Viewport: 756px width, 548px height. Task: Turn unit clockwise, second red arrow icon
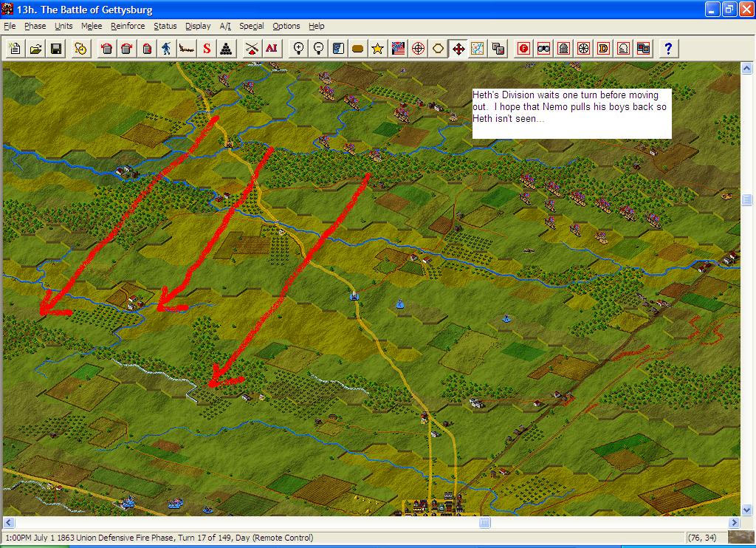127,48
